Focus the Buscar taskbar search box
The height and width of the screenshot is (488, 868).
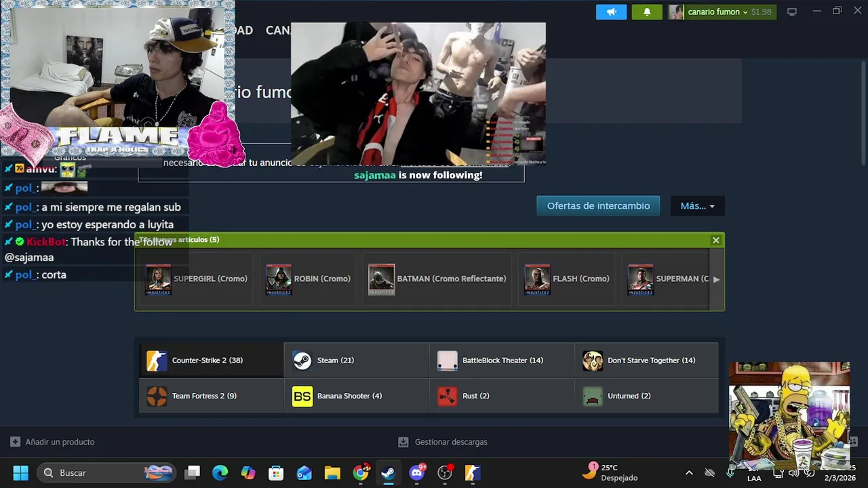[x=106, y=472]
